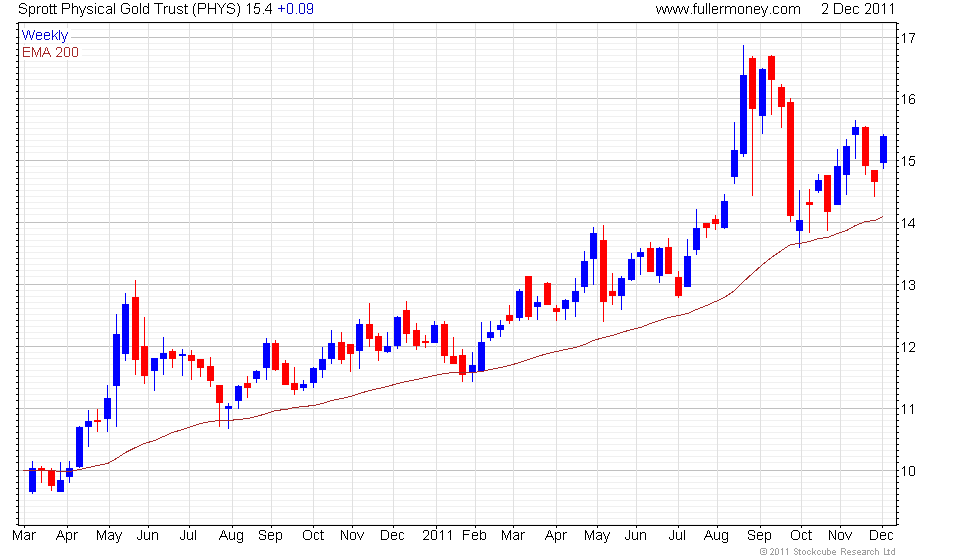The height and width of the screenshot is (560, 980).
Task: Click the last Dec label at axis end
Action: pos(882,536)
